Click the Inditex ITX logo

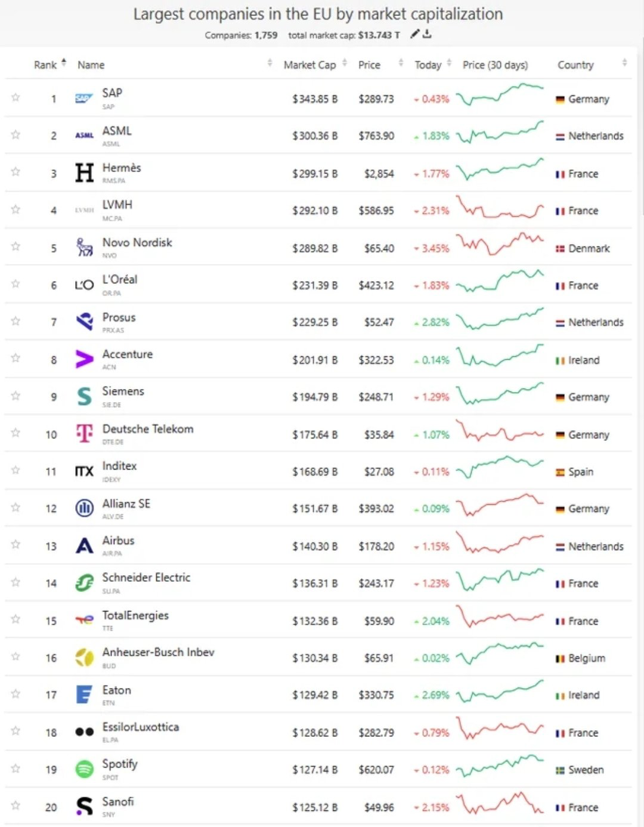coord(84,471)
